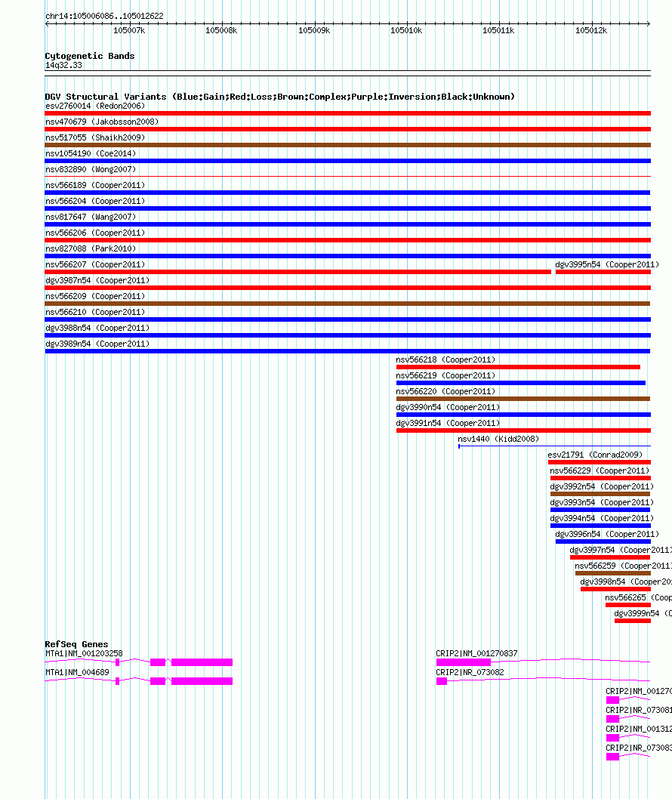Click CRIP2|NM_001270837 gene label

pyautogui.click(x=477, y=653)
